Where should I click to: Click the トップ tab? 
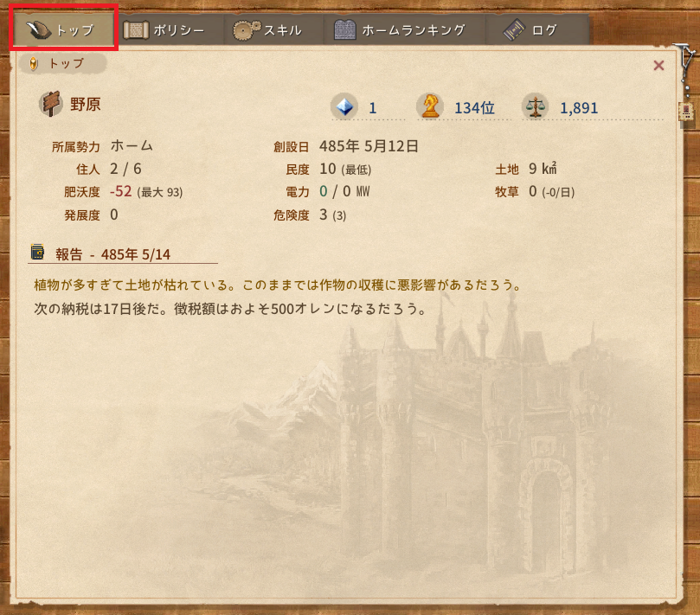tap(63, 29)
